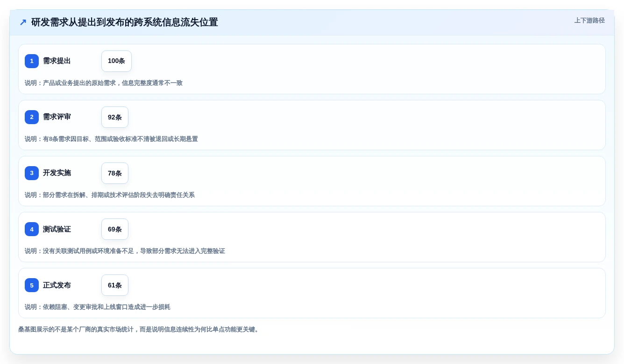Click the 78条 value chip
624x364 pixels.
[115, 173]
